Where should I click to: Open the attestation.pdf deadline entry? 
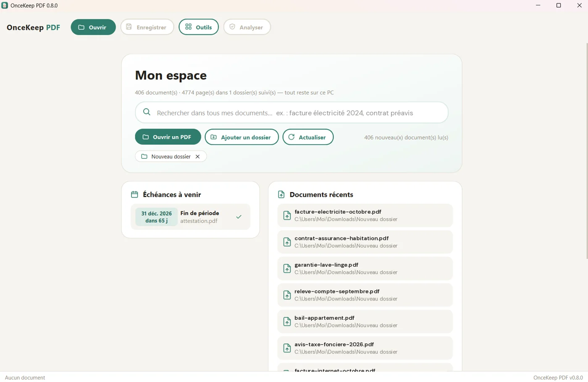191,217
